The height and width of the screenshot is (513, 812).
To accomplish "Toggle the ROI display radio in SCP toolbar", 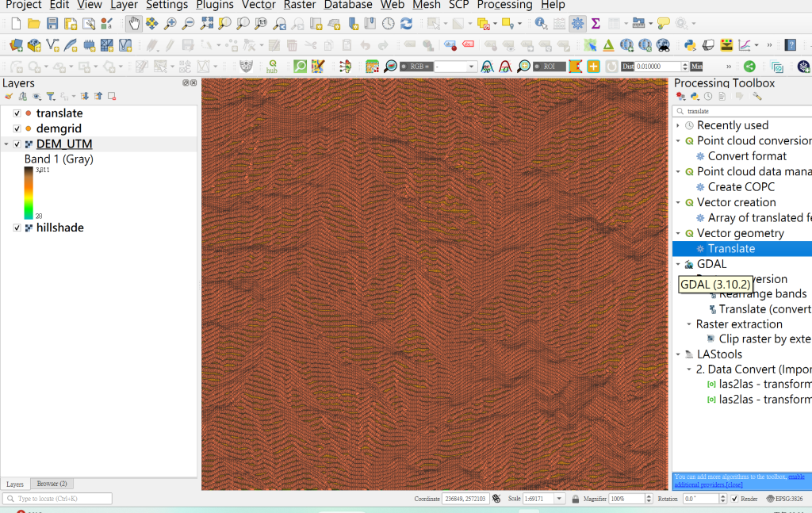I will click(x=537, y=67).
